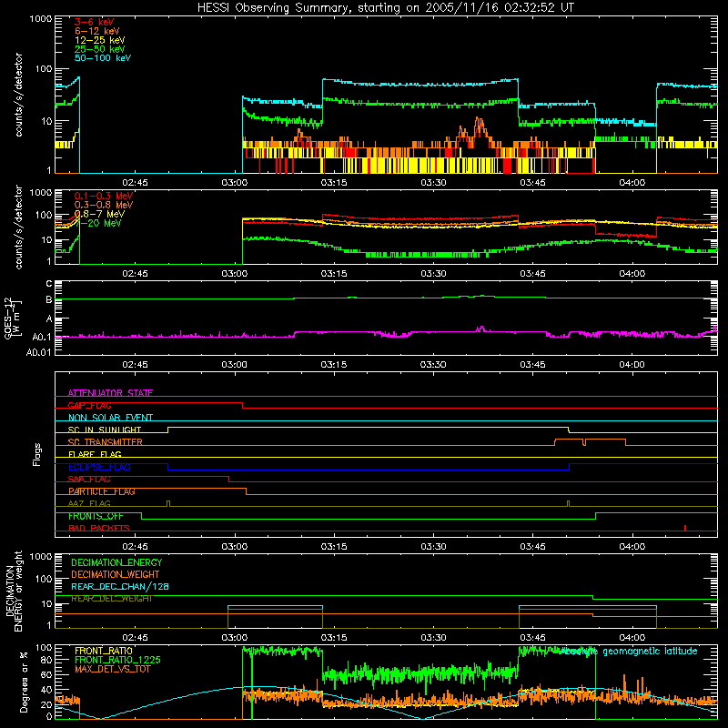The height and width of the screenshot is (728, 728).
Task: Click the DECIMATION_WEIGHT legend label
Action: pos(116,574)
